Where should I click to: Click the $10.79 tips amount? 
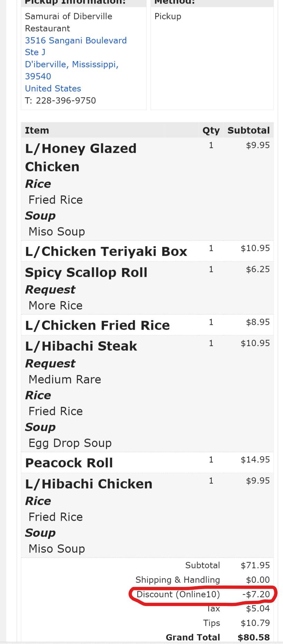point(255,623)
